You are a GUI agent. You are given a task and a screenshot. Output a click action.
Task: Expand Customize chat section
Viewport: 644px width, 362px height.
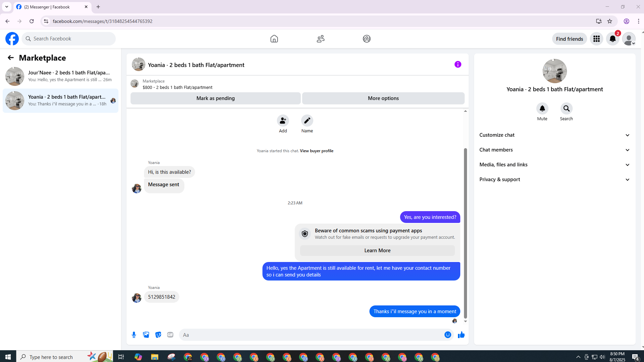point(555,135)
